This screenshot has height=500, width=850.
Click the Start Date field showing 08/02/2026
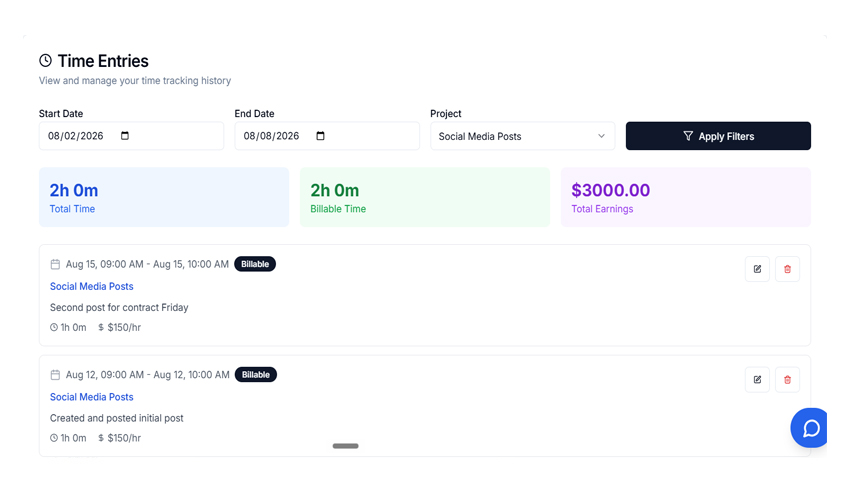(x=131, y=136)
